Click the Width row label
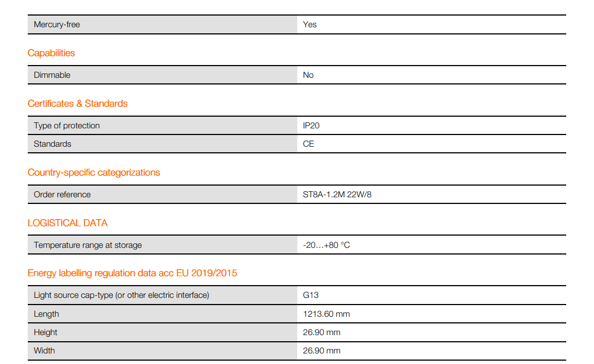This screenshot has width=594, height=364. click(x=44, y=351)
